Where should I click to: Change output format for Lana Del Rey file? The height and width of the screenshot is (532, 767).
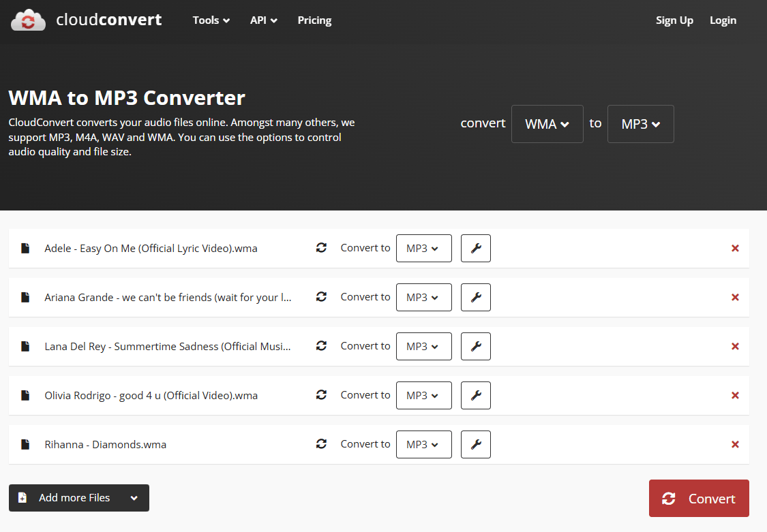(423, 346)
